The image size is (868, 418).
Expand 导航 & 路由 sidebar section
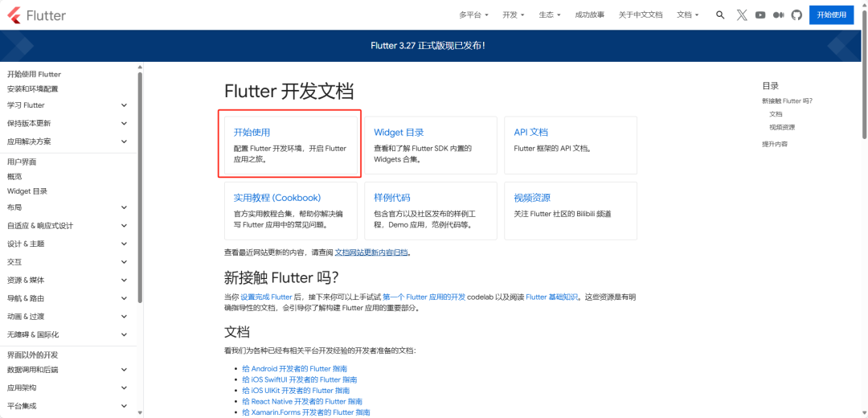click(x=68, y=298)
